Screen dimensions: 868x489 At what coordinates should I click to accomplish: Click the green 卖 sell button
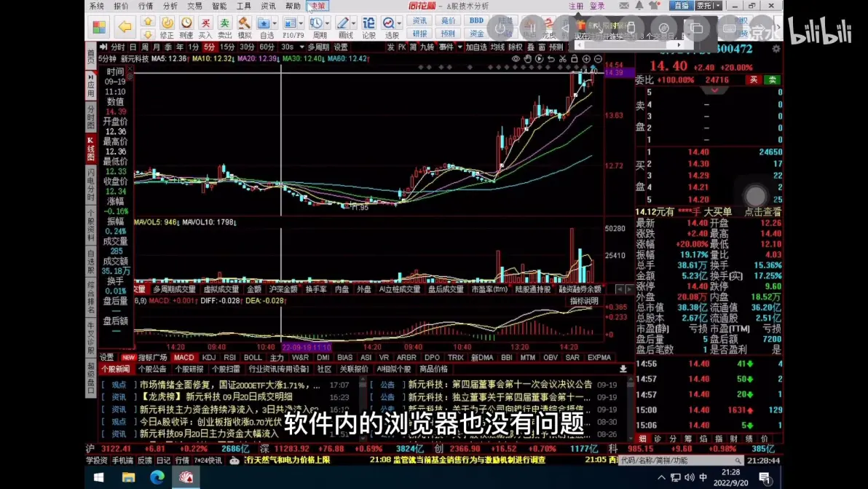[x=772, y=79]
